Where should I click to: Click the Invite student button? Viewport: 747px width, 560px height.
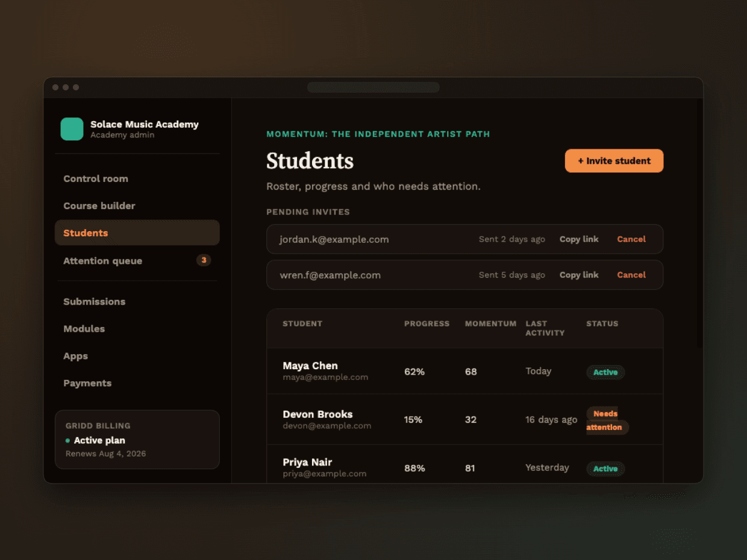[x=614, y=161]
